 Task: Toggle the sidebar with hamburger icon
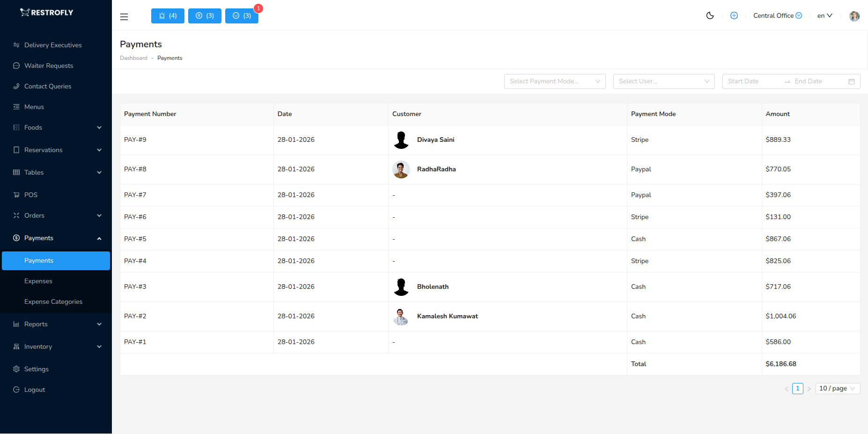124,16
